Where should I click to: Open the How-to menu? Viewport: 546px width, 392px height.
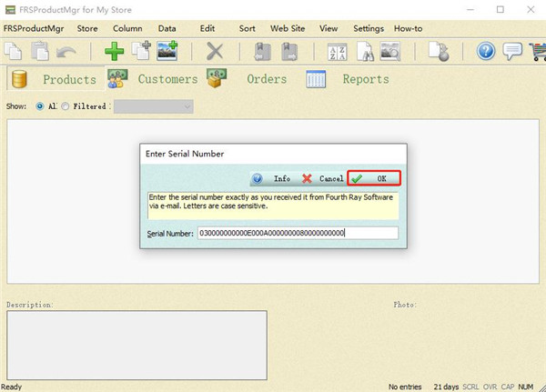(x=408, y=28)
